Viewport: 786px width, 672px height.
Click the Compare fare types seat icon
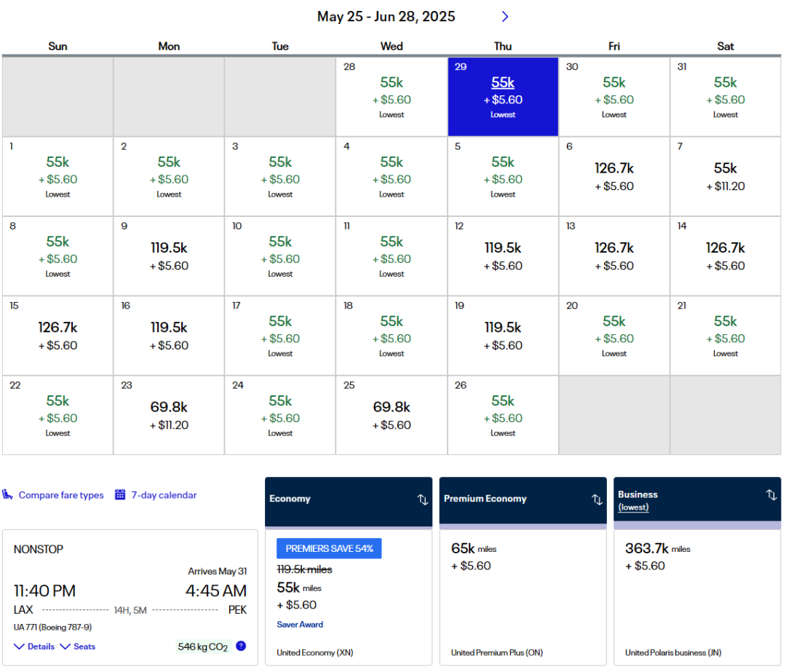8,495
